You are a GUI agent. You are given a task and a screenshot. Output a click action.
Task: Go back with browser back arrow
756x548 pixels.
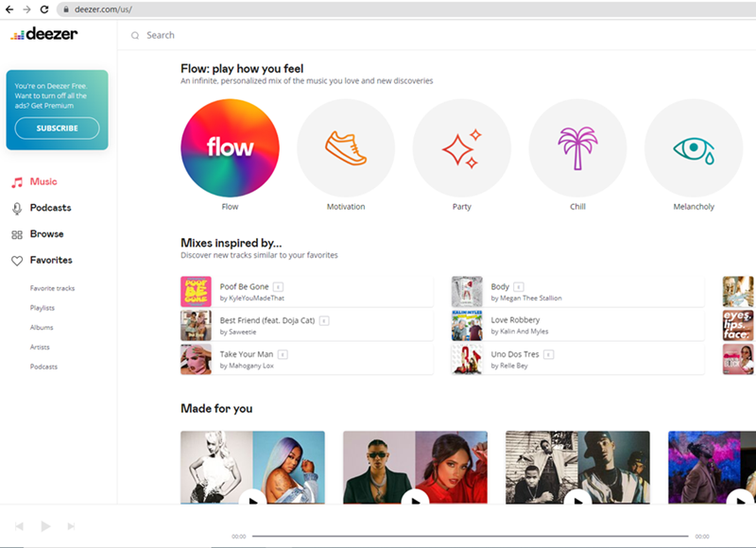pos(9,9)
